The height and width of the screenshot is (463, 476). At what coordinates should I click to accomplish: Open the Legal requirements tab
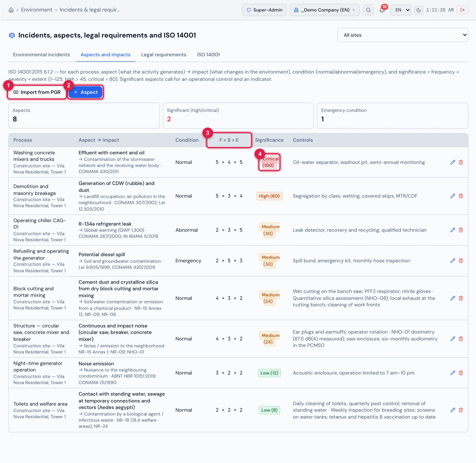coord(163,55)
